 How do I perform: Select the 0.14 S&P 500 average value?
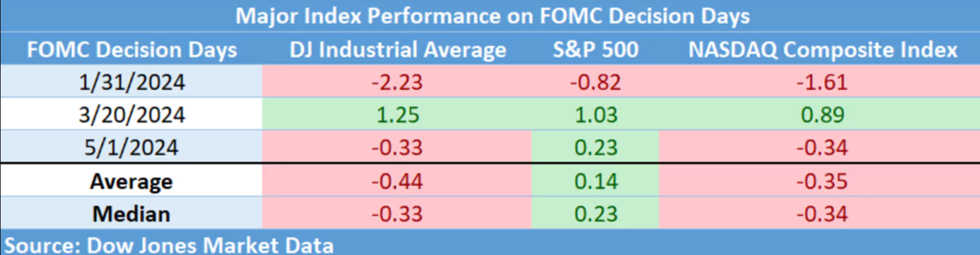pos(595,181)
